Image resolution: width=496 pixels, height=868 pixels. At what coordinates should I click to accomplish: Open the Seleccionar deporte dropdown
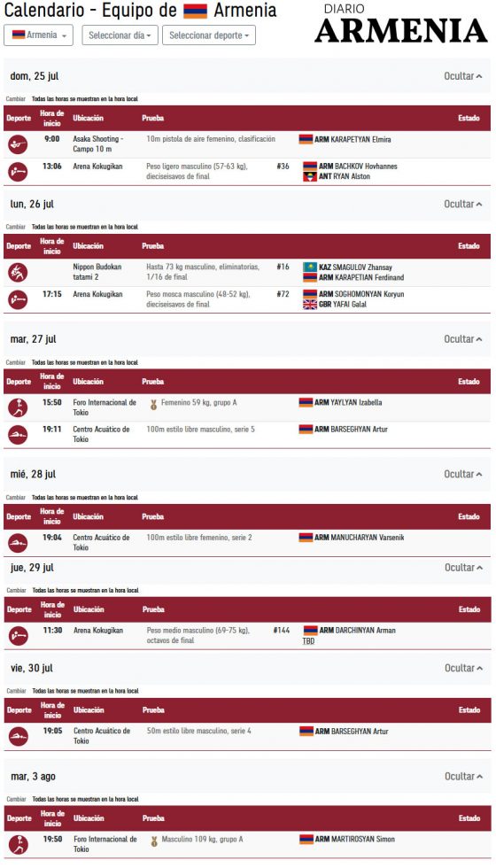pos(209,35)
